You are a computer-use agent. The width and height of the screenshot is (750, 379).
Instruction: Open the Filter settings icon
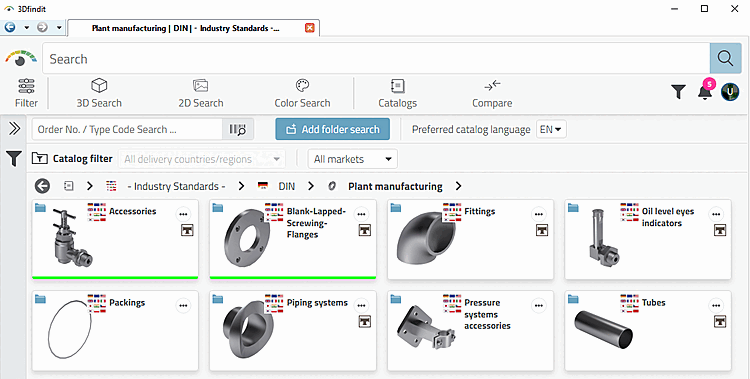pos(26,93)
